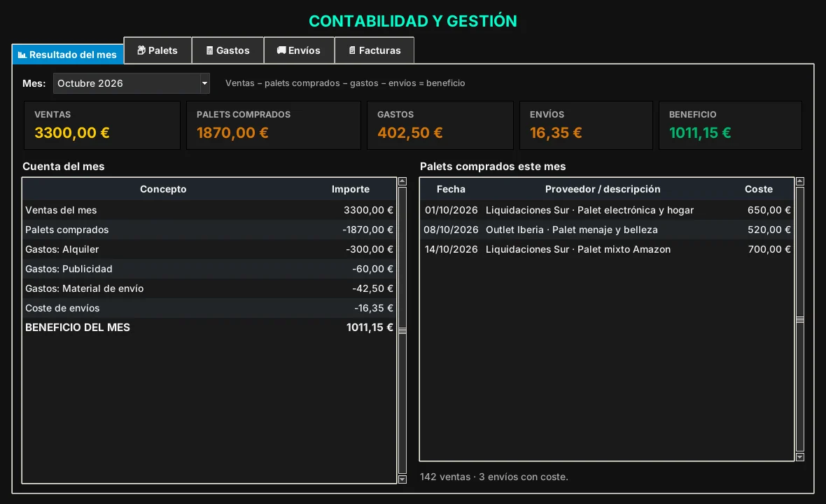The image size is (826, 504).
Task: Click the PALETS COMPRADOS card value 1870,00 €
Action: [232, 133]
